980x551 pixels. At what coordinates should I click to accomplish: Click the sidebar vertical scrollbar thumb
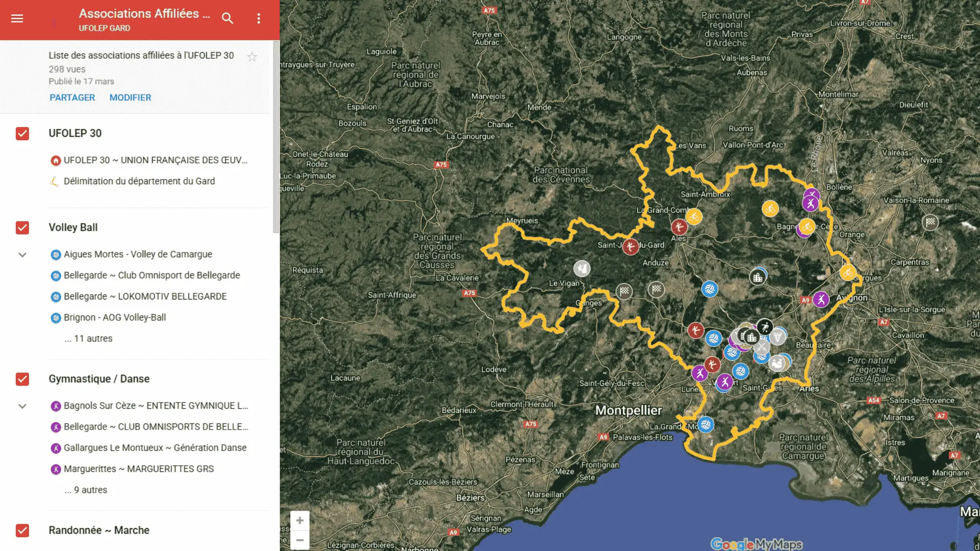[x=276, y=137]
